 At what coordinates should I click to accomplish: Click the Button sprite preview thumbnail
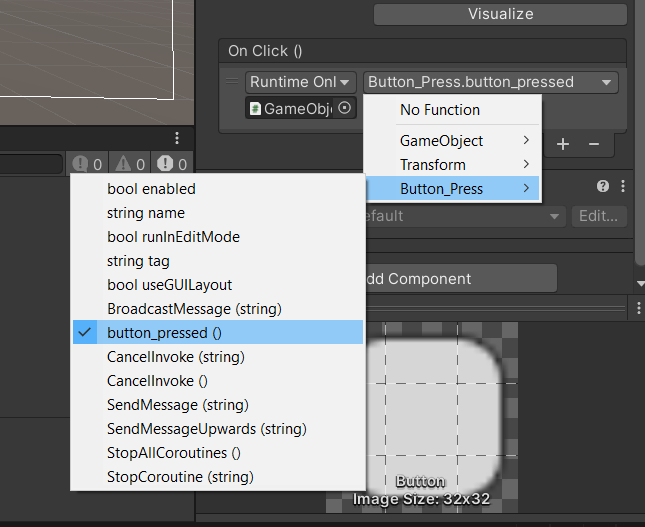point(422,418)
